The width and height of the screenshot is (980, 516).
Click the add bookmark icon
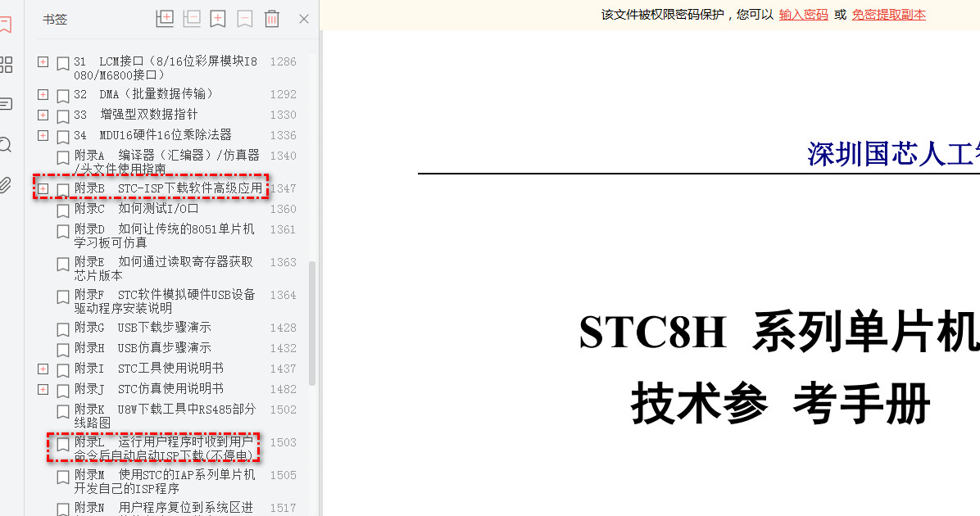(218, 19)
